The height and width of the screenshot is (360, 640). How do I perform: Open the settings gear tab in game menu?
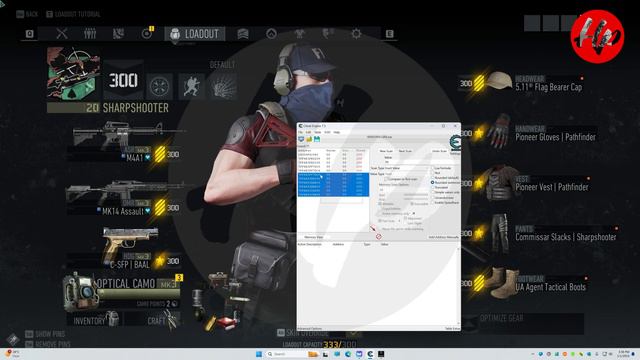click(x=356, y=34)
